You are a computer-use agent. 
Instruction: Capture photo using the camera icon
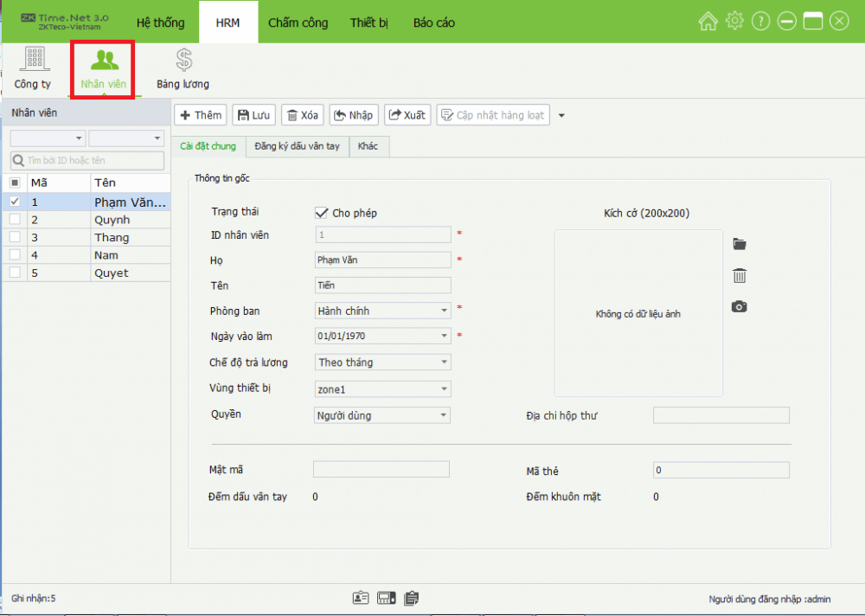739,306
